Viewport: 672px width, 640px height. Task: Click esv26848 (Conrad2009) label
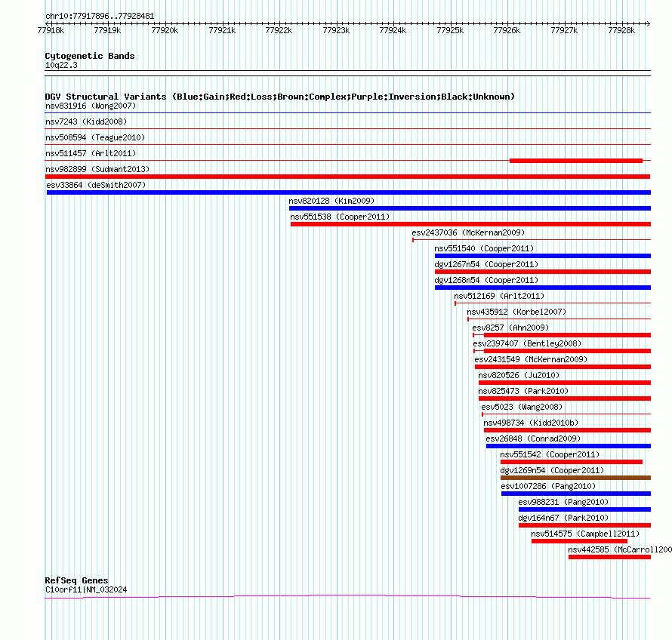(x=533, y=438)
